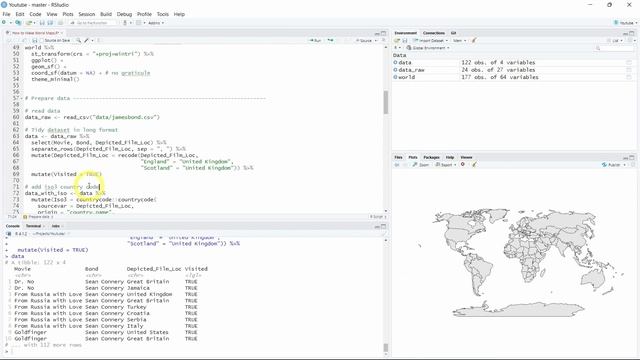Click the code tools magic wand icon
Viewport: 640px width, 360px height.
click(x=87, y=40)
